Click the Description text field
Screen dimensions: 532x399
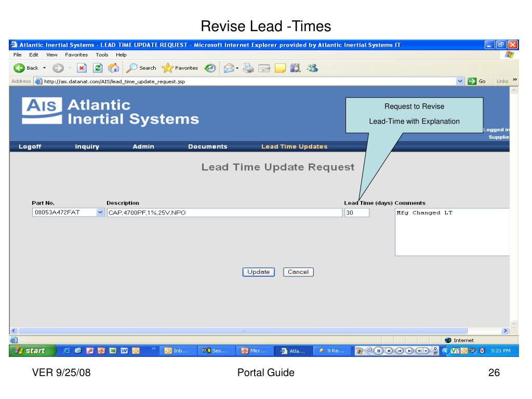tap(224, 212)
